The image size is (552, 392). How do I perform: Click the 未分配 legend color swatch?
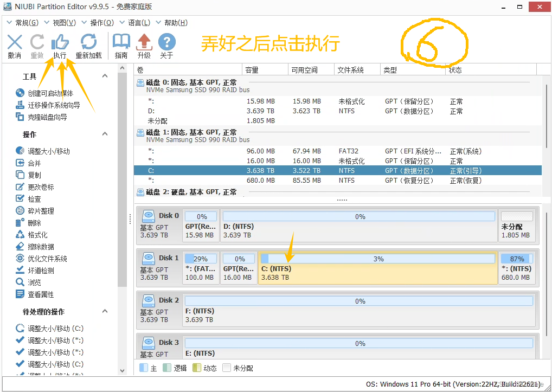[x=227, y=368]
